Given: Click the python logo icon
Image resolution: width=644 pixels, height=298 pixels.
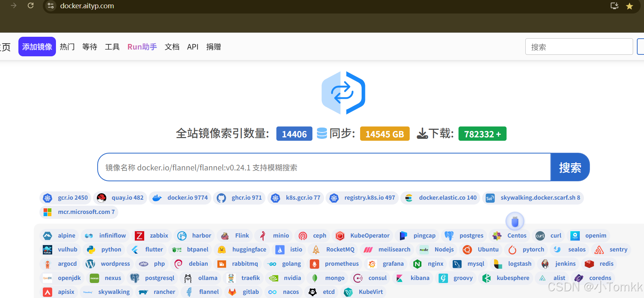Looking at the screenshot, I should 91,250.
